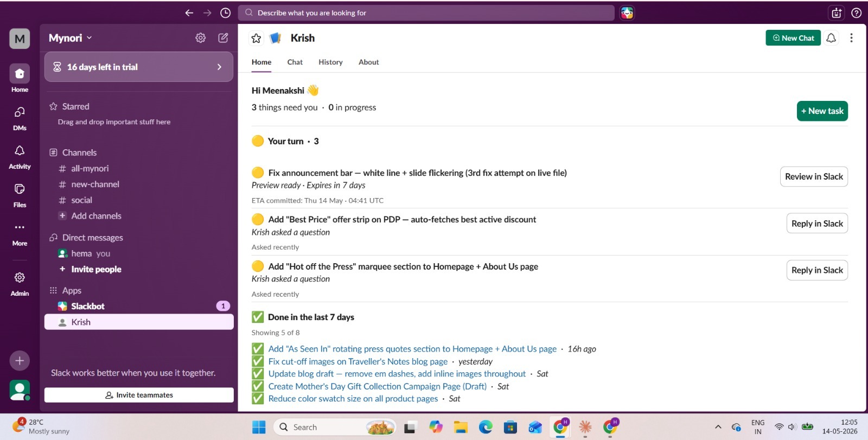Switch to the History tab
This screenshot has height=440, width=868.
point(330,62)
